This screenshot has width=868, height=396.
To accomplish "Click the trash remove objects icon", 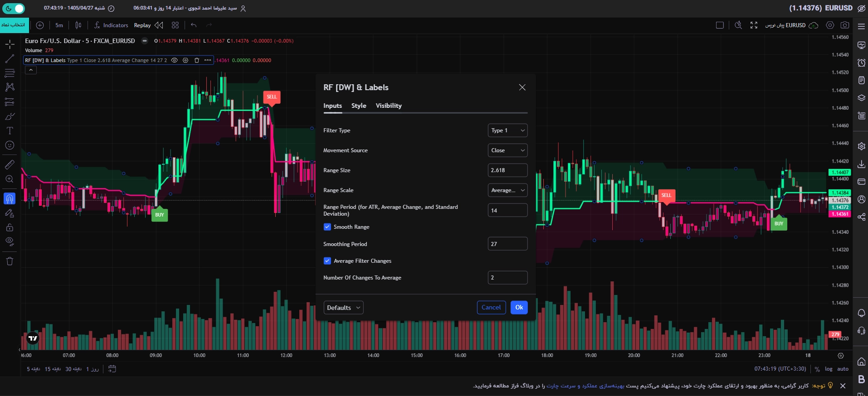I will click(10, 261).
